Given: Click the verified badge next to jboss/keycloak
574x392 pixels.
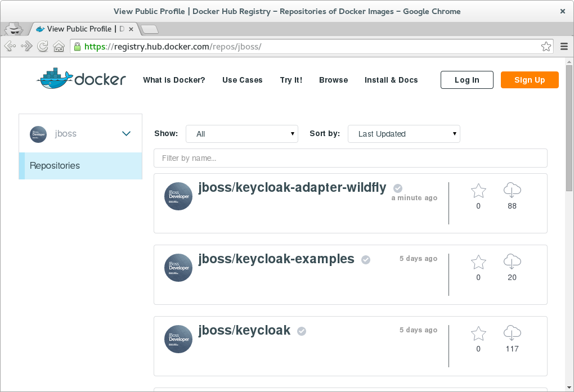Looking at the screenshot, I should point(301,331).
